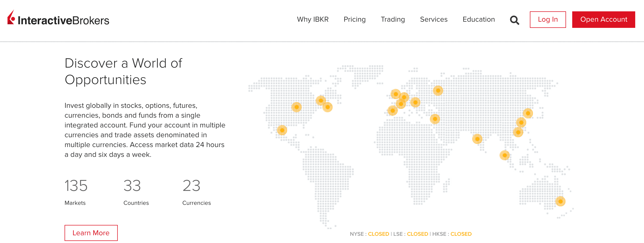The height and width of the screenshot is (243, 644).
Task: Open the Pricing menu
Action: (355, 19)
